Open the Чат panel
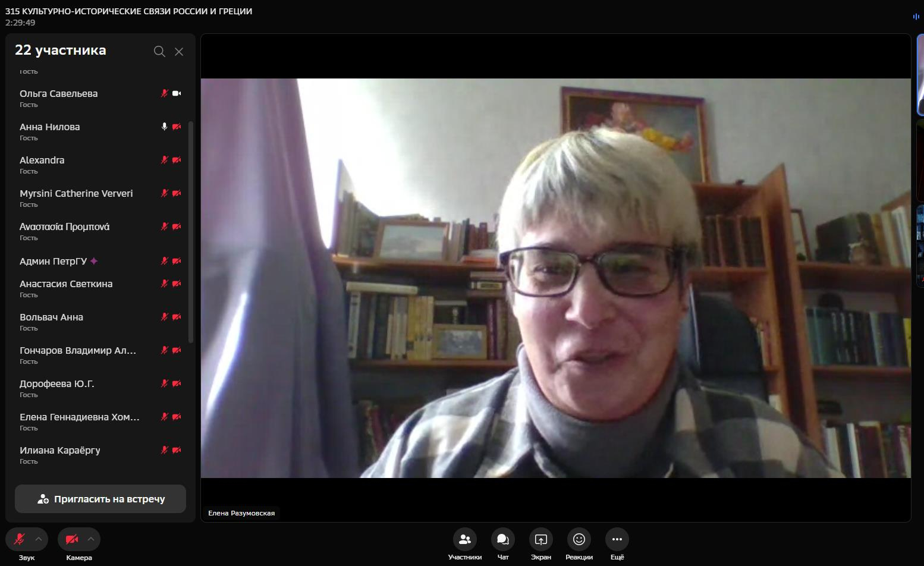 (502, 539)
